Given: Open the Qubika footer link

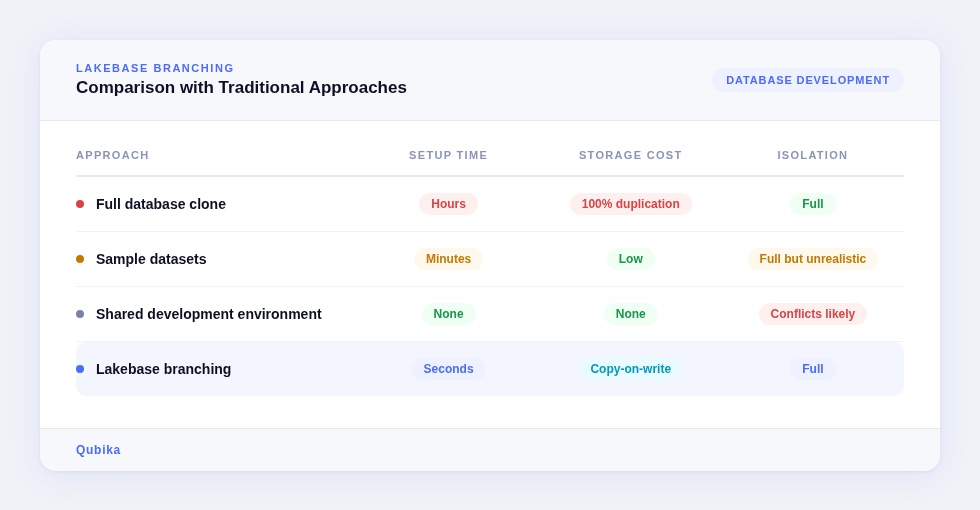Looking at the screenshot, I should point(98,450).
